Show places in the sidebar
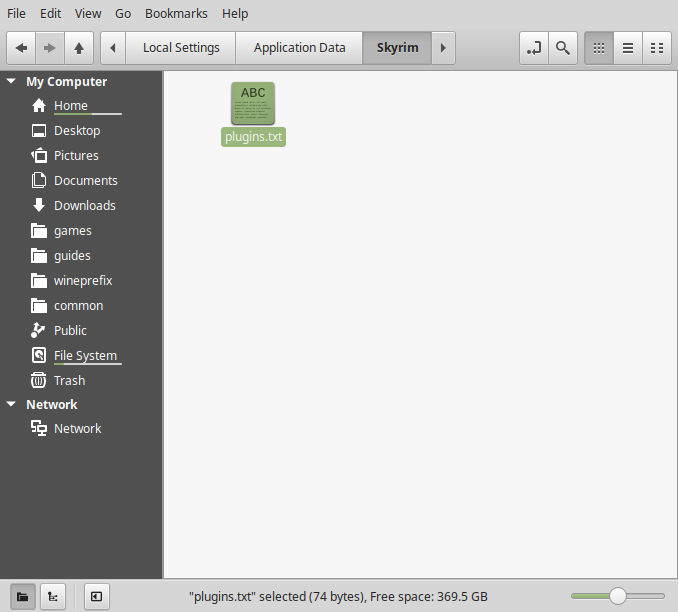This screenshot has height=612, width=678. click(x=22, y=597)
